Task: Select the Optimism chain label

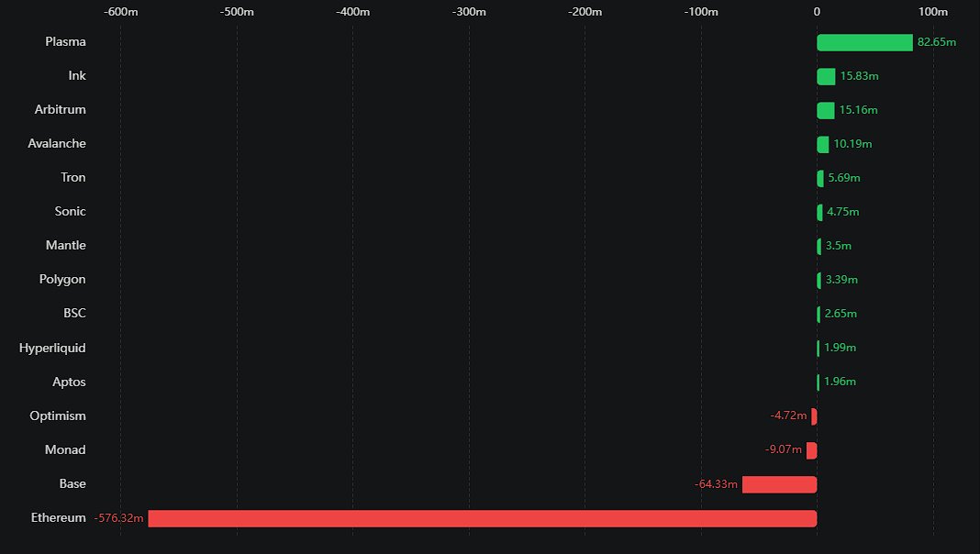Action: pos(58,416)
